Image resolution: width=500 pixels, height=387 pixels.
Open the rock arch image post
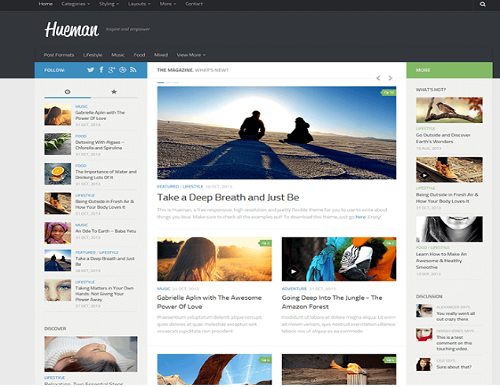click(214, 369)
